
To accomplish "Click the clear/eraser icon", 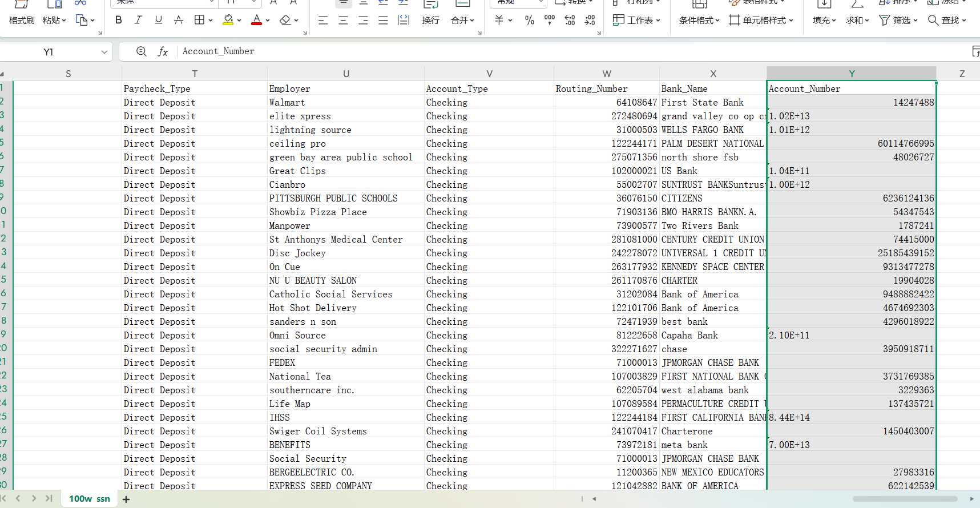I will point(285,20).
